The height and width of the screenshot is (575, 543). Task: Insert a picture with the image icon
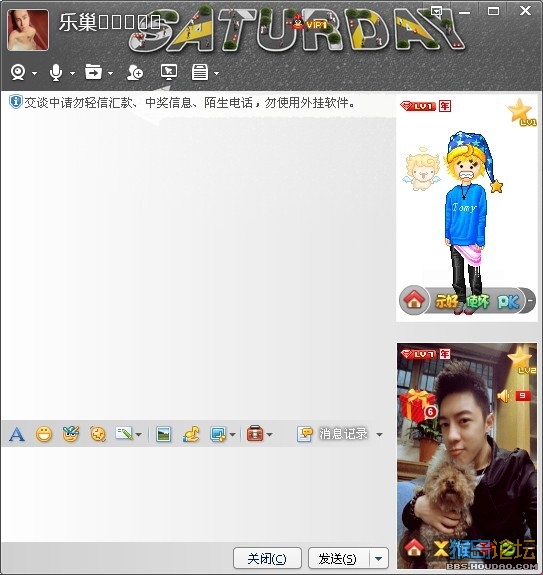pyautogui.click(x=163, y=435)
